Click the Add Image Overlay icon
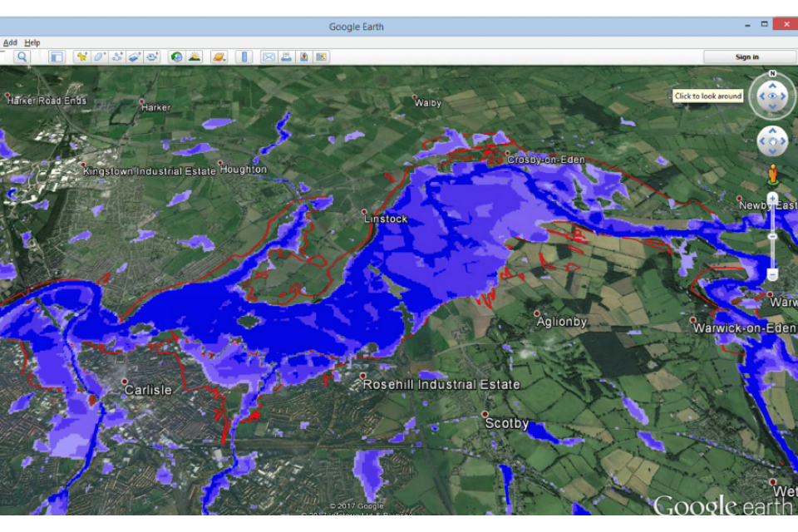This screenshot has height=532, width=798. point(134,57)
